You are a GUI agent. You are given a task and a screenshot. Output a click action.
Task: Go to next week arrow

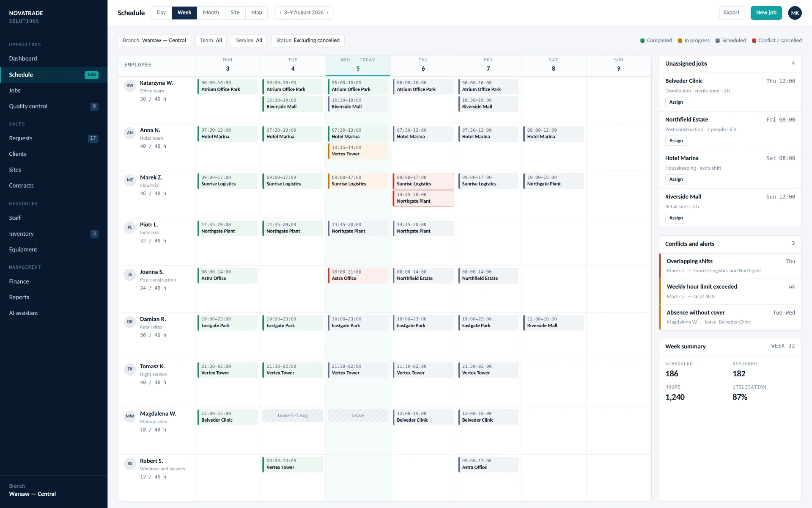(x=327, y=13)
